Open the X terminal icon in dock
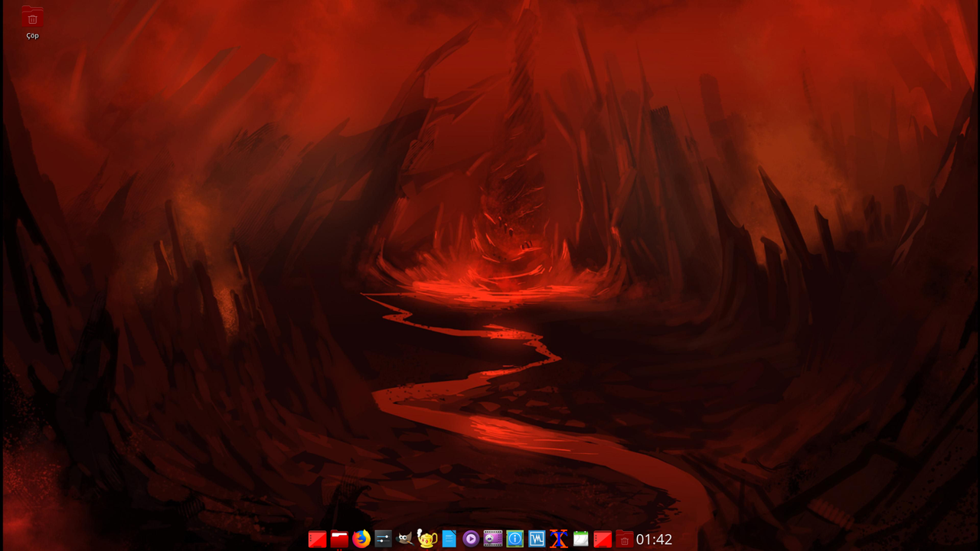This screenshot has width=980, height=551. [559, 540]
